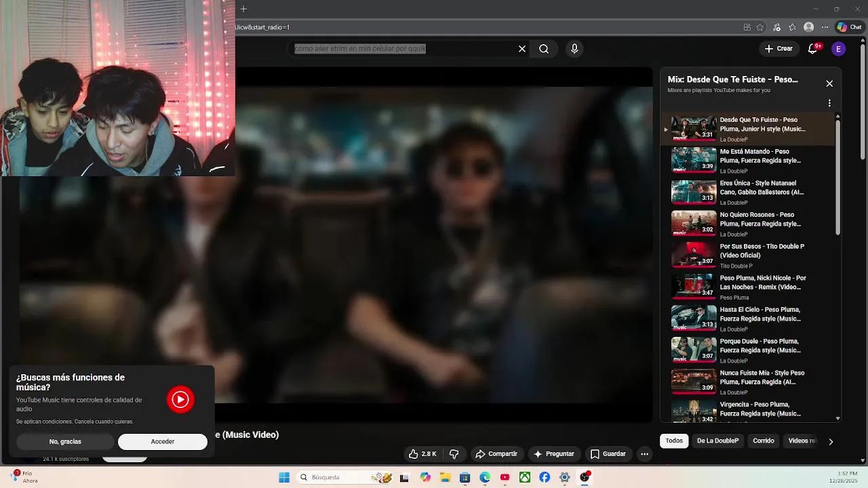Play Nunca Fuiste Mía playlist video
The width and height of the screenshot is (868, 488).
749,382
